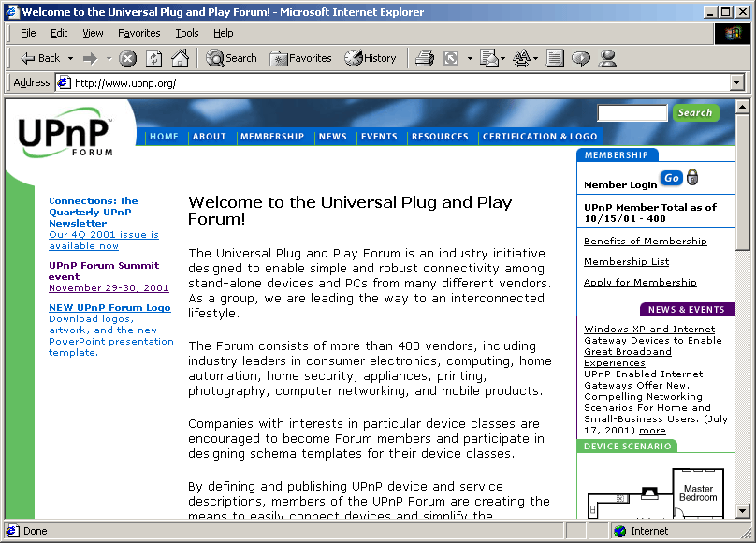Open the View menu
This screenshot has height=543, width=756.
pos(93,33)
